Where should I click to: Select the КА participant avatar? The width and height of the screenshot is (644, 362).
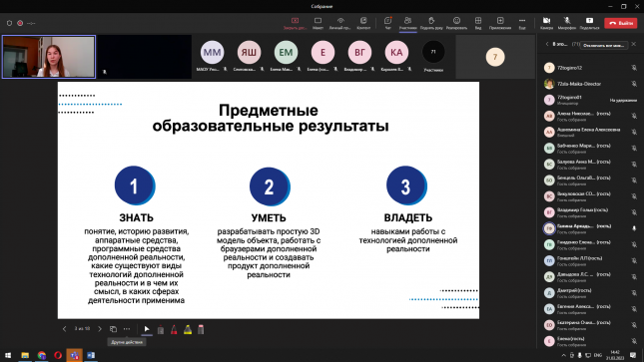tap(396, 52)
